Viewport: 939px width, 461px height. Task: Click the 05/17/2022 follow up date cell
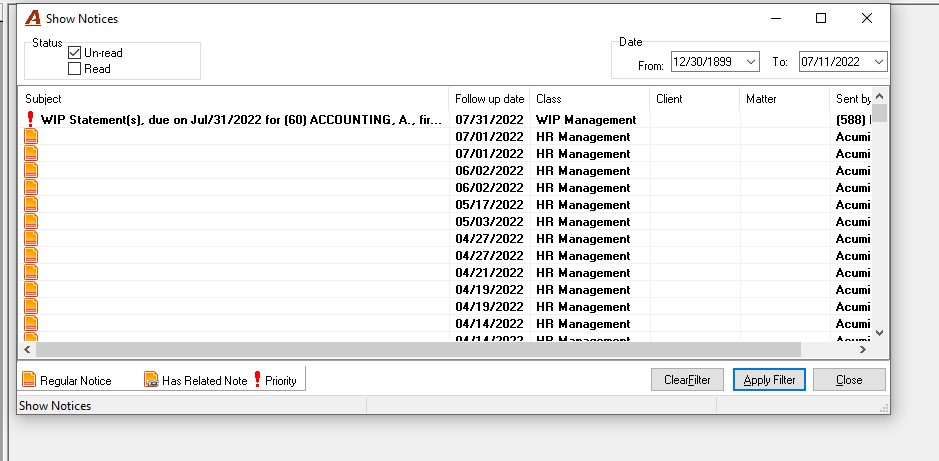click(x=489, y=205)
